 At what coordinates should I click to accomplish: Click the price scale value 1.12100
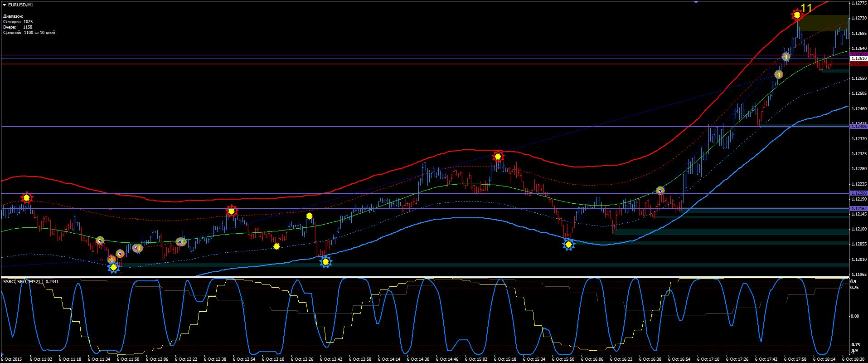[x=859, y=229]
